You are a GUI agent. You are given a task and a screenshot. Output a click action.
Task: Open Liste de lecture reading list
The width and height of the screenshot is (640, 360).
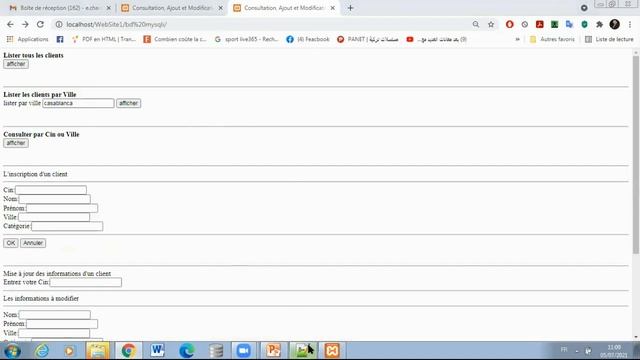point(609,39)
